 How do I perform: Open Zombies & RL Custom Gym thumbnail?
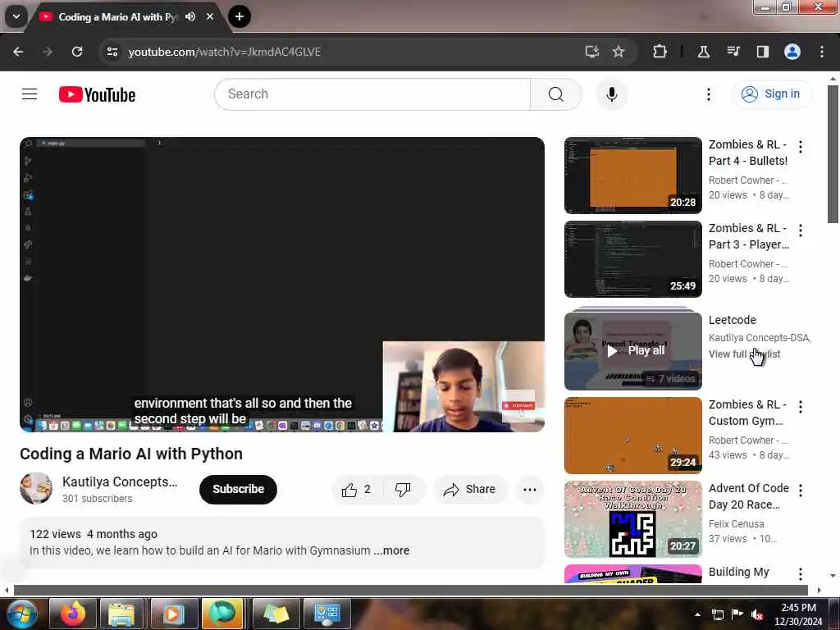[x=632, y=435]
